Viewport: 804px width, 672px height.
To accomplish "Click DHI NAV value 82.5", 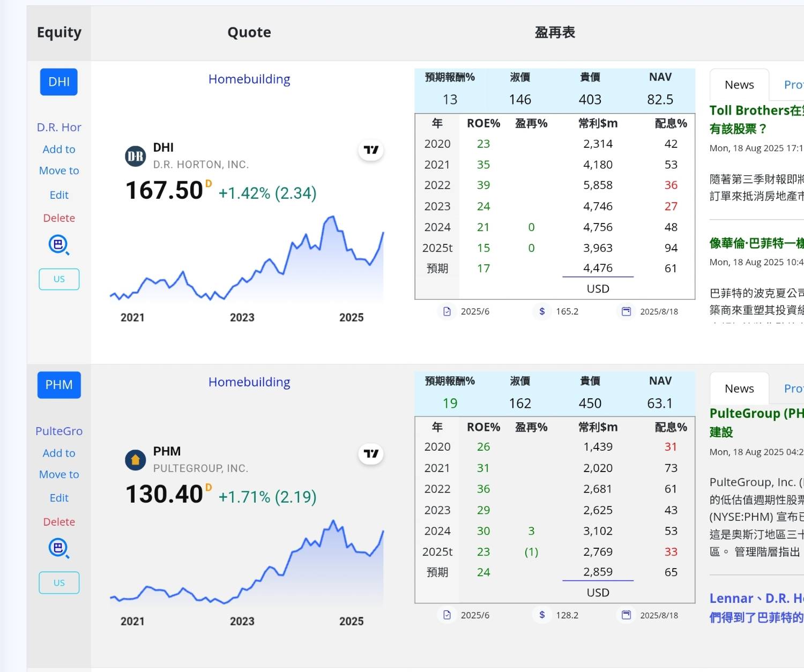I will [x=660, y=100].
